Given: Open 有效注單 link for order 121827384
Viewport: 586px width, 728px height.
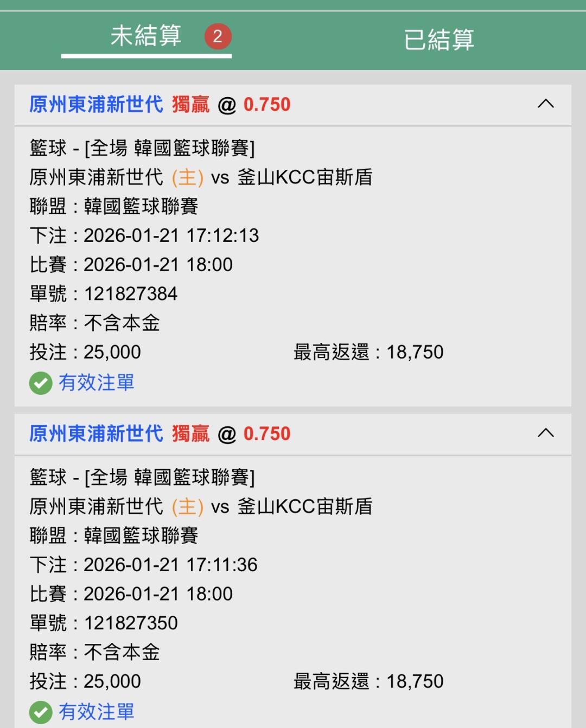Looking at the screenshot, I should [96, 382].
